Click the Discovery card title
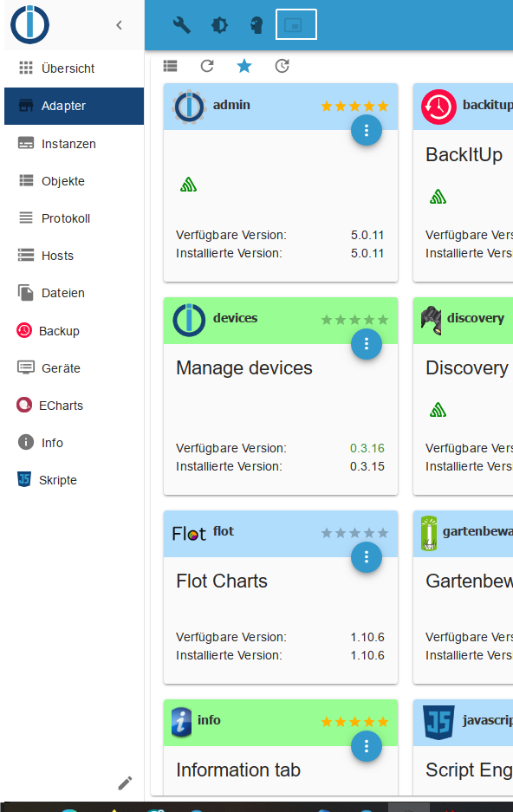This screenshot has height=812, width=513. click(x=467, y=367)
